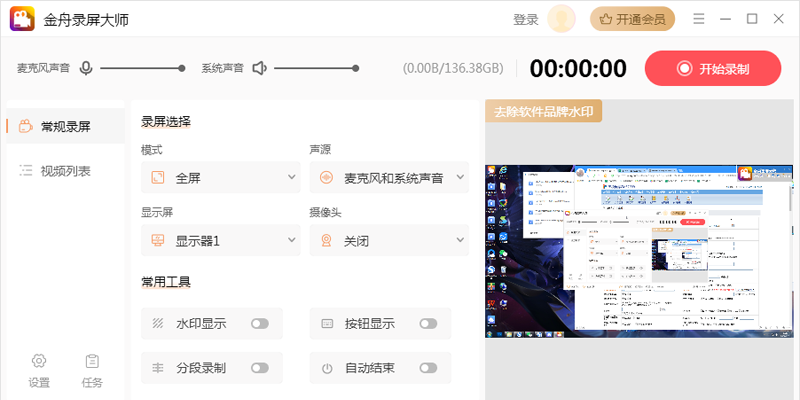
Task: Expand the 显示屏 dropdown 显示器1
Action: click(x=221, y=240)
